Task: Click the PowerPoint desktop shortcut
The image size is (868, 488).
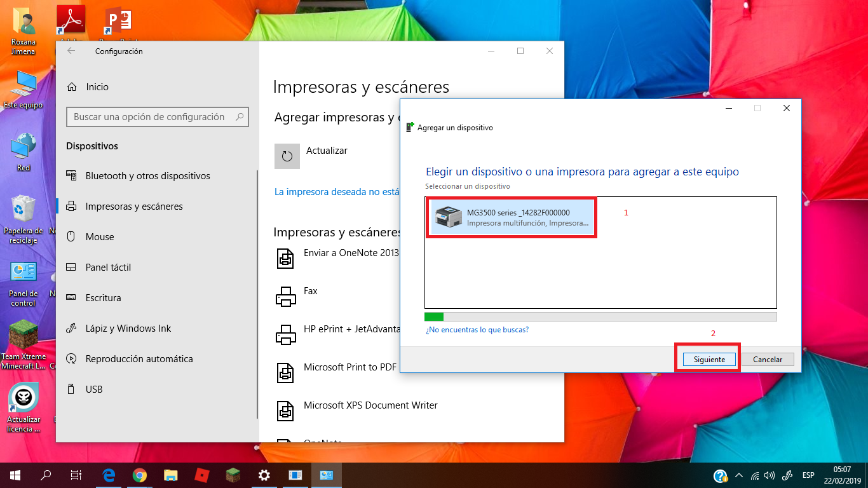Action: pos(118,21)
